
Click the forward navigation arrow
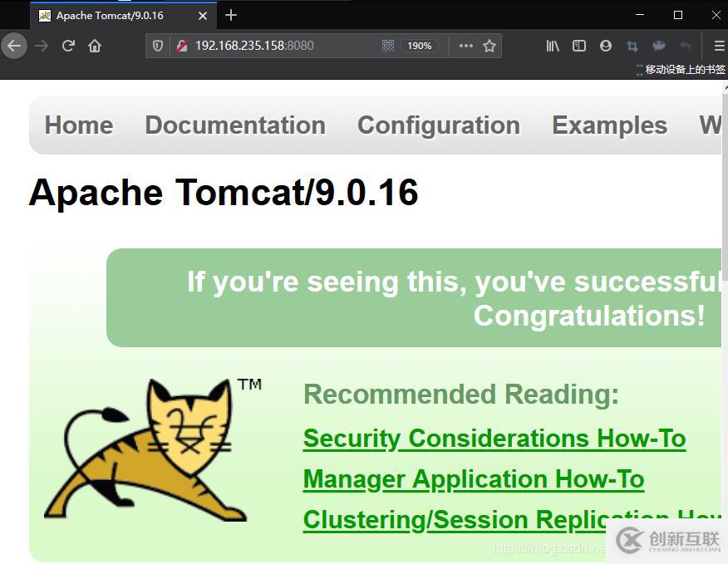(x=42, y=46)
